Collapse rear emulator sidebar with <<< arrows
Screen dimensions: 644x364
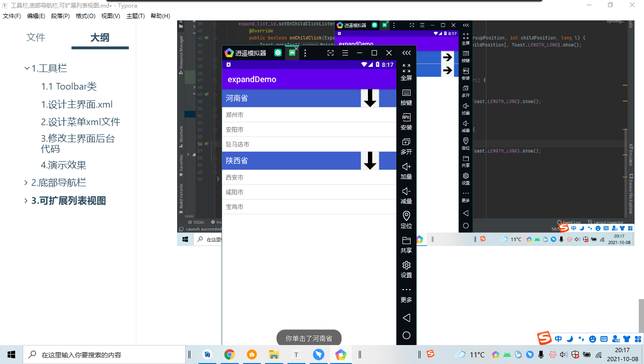pyautogui.click(x=465, y=25)
